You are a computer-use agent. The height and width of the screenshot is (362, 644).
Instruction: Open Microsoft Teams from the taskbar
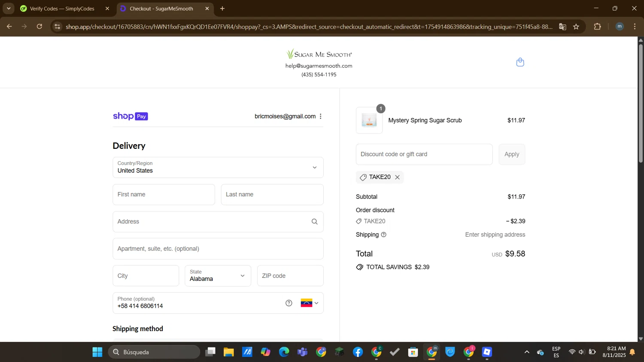pyautogui.click(x=303, y=352)
